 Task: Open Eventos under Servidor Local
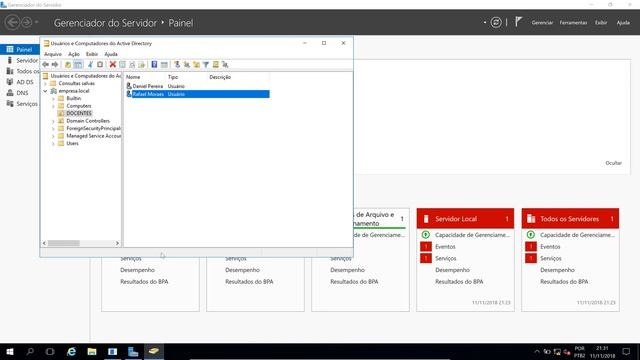[x=445, y=247]
